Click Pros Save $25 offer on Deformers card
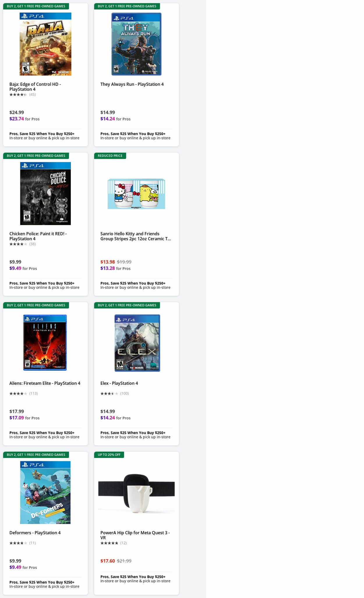 click(44, 584)
